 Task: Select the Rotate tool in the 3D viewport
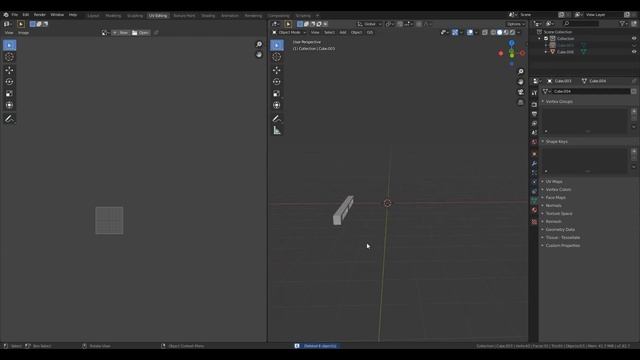(277, 82)
